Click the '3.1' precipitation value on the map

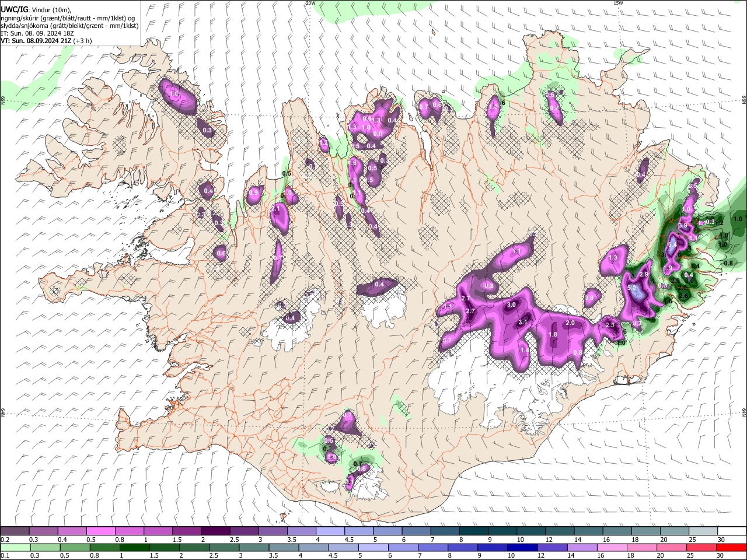point(523,322)
